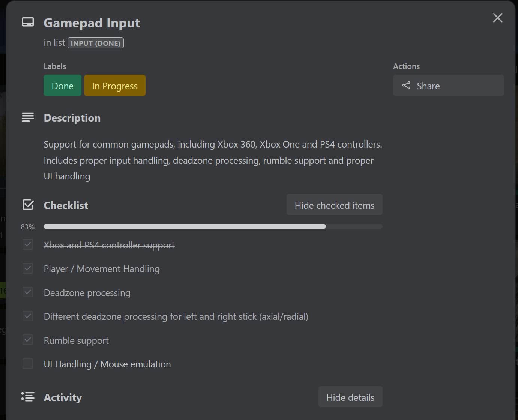Click the Checklist checkmark icon
Screen dimensions: 518x420
(28, 205)
